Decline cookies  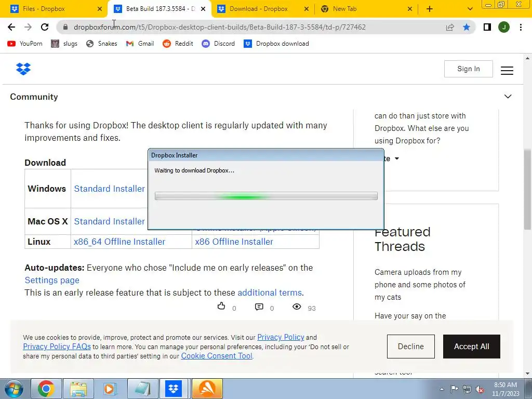point(410,347)
